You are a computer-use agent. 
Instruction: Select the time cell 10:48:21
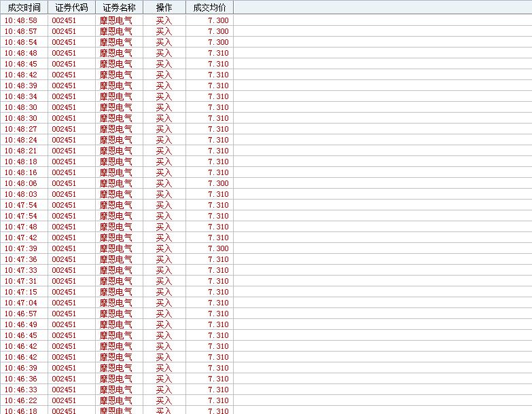(20, 151)
